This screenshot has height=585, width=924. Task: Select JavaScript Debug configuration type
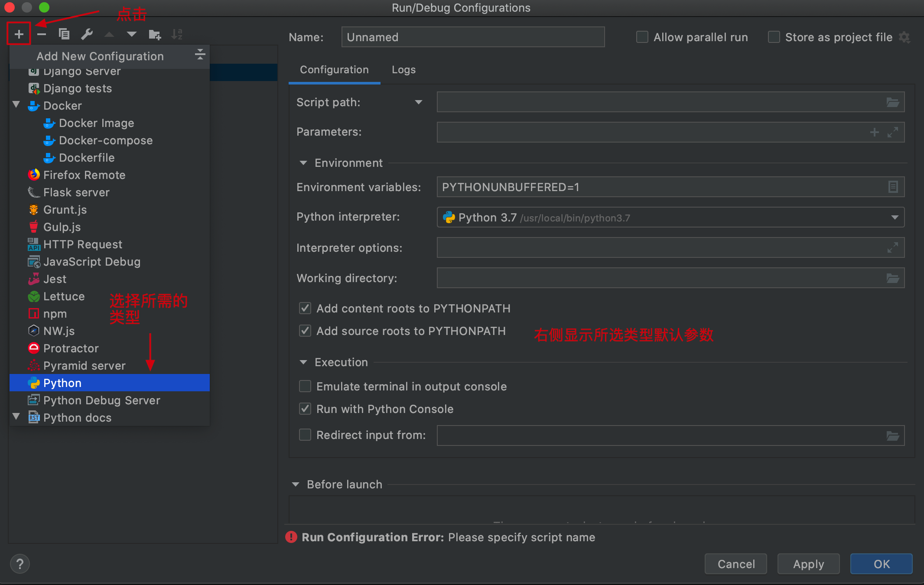[x=110, y=262]
